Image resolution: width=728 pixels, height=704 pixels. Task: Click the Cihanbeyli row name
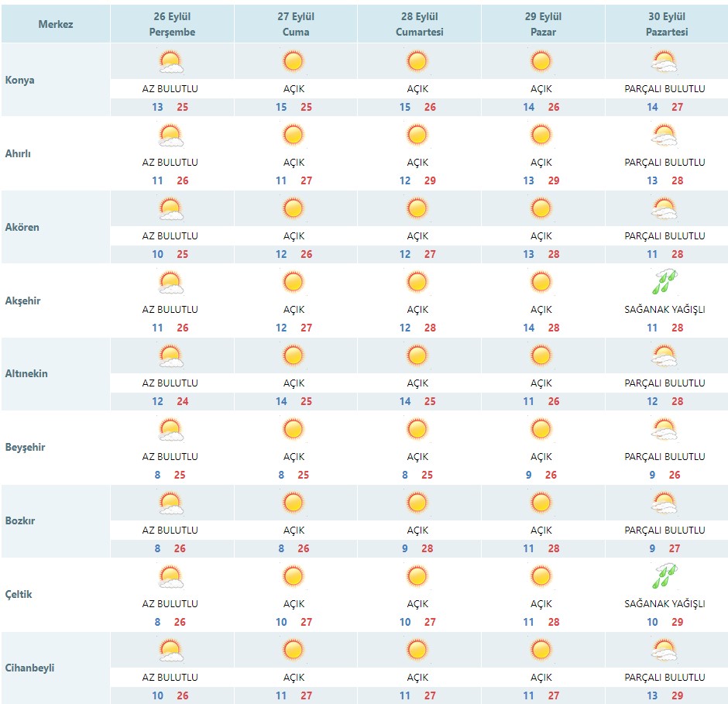pyautogui.click(x=29, y=668)
